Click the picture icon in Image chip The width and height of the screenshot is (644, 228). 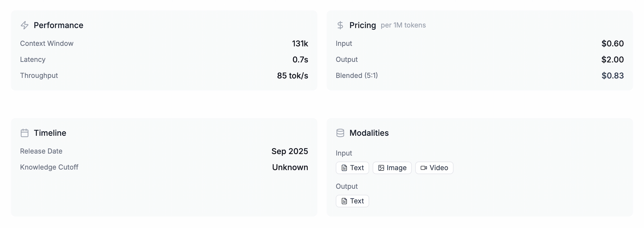pos(381,168)
